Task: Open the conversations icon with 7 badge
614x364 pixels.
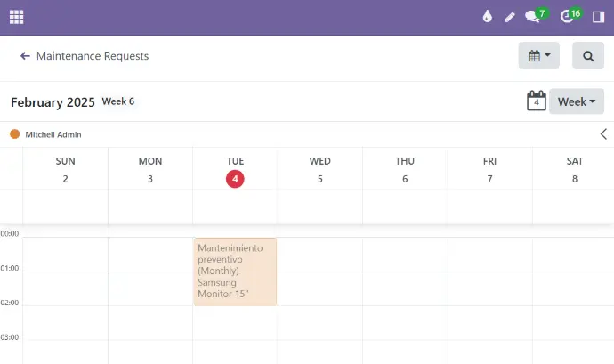Action: (x=533, y=17)
